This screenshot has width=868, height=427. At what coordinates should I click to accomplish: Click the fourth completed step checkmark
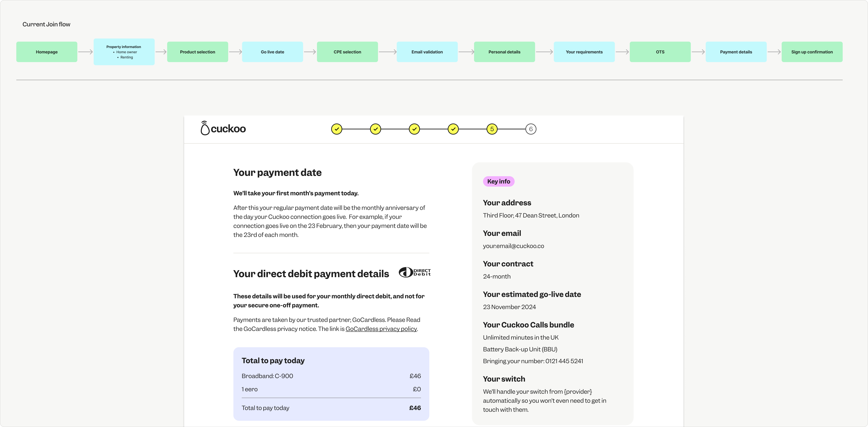click(x=453, y=129)
